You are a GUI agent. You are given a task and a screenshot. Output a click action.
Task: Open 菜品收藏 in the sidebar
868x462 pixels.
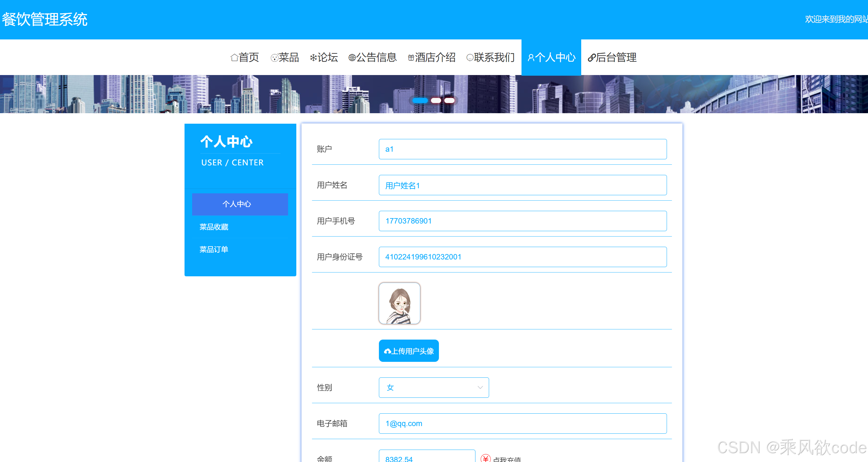(x=214, y=227)
